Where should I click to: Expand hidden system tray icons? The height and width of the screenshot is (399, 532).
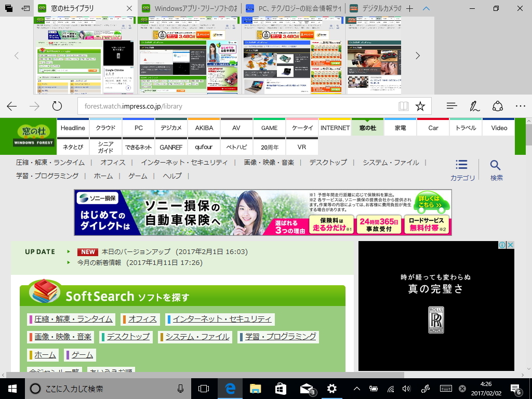pos(356,388)
